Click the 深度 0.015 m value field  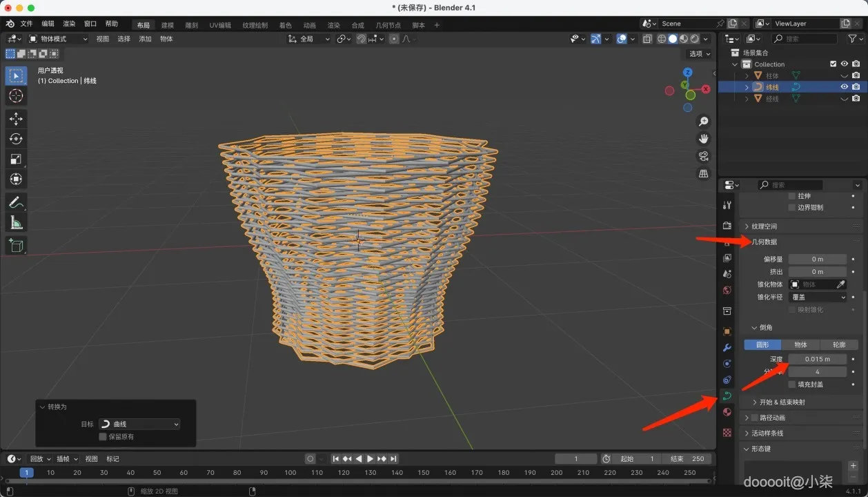tap(817, 359)
